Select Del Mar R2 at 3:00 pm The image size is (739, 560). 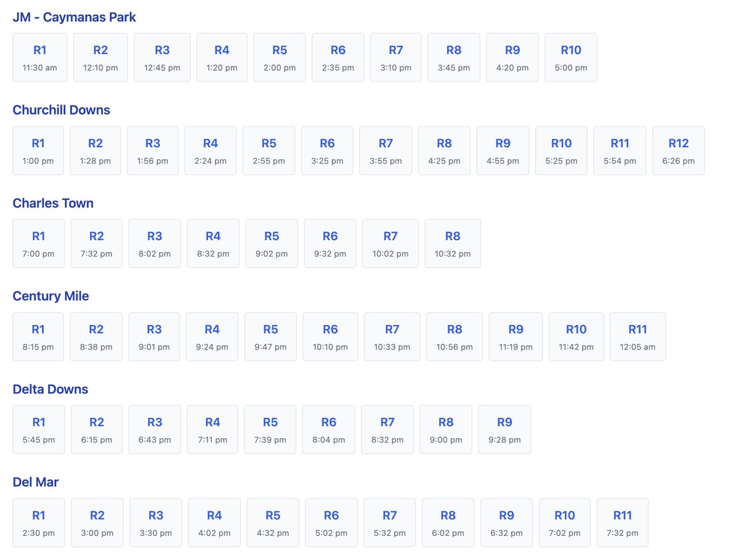click(x=97, y=522)
